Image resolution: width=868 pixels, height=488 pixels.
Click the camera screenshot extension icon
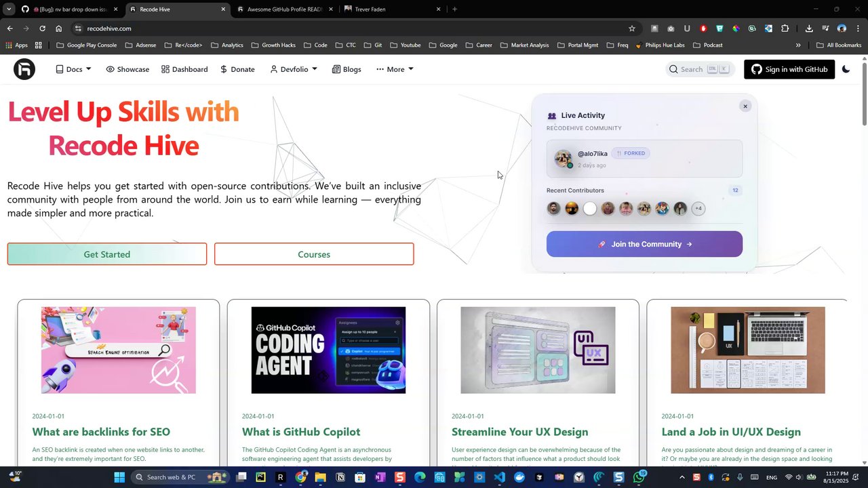[x=671, y=28]
